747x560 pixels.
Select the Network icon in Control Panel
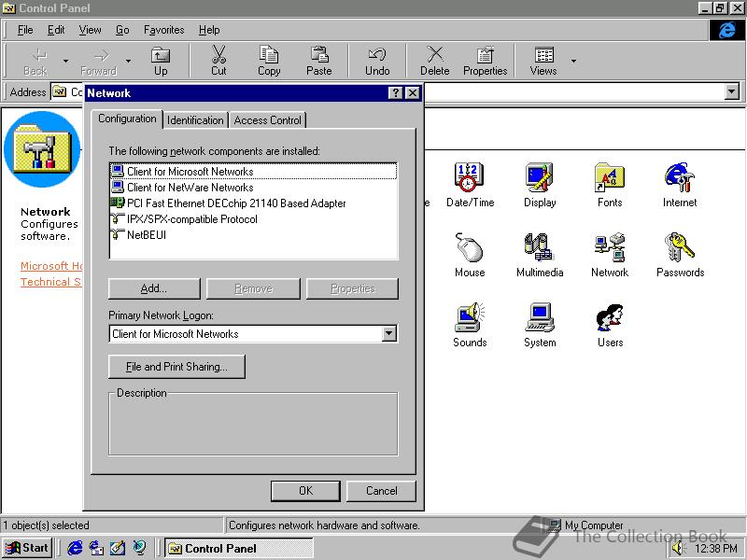pyautogui.click(x=610, y=255)
